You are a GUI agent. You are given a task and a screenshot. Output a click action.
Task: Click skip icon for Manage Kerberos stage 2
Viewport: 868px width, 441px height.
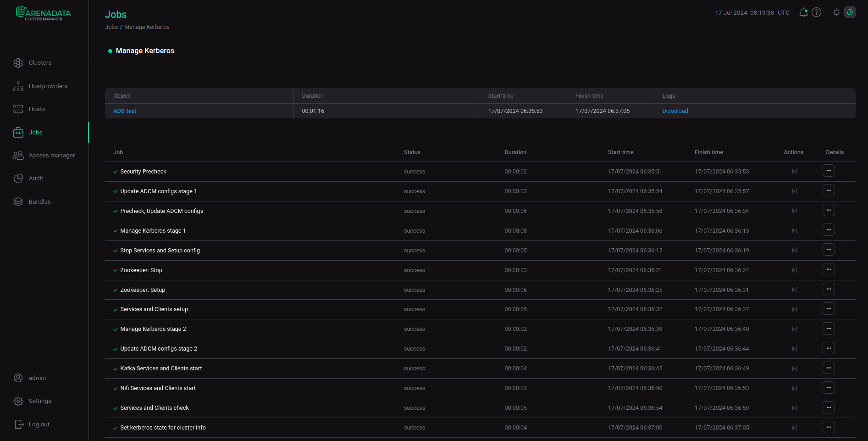pos(794,329)
